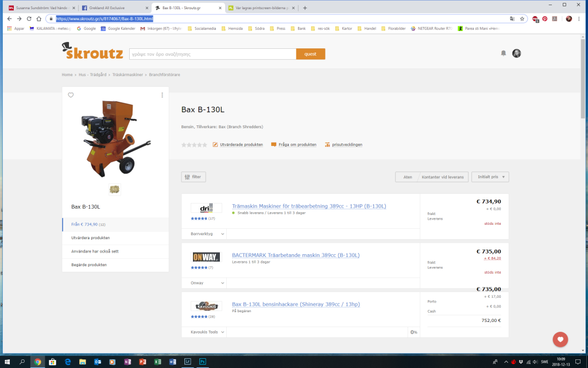The height and width of the screenshot is (368, 588).
Task: Open Apps shortcut in bookmarks bar
Action: [16, 29]
